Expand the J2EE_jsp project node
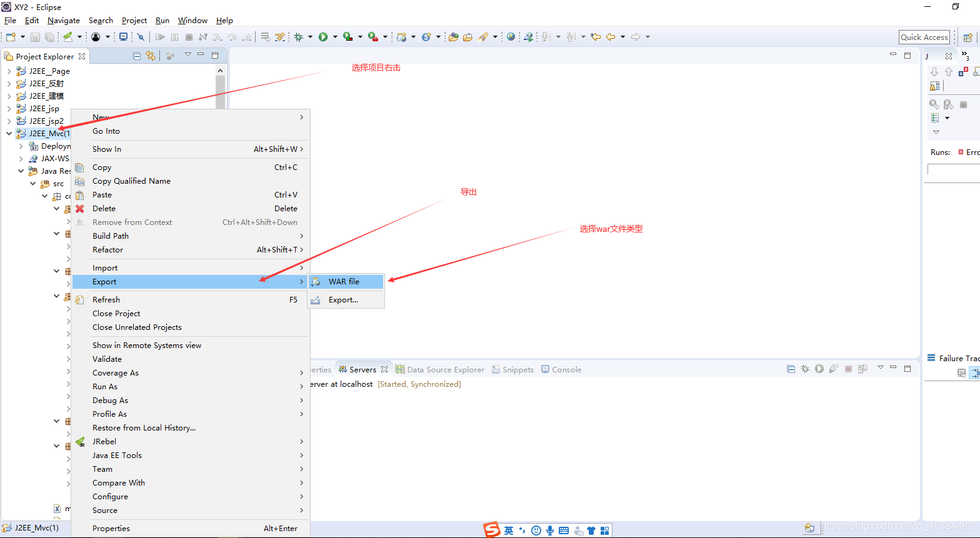The image size is (980, 538). coord(9,109)
